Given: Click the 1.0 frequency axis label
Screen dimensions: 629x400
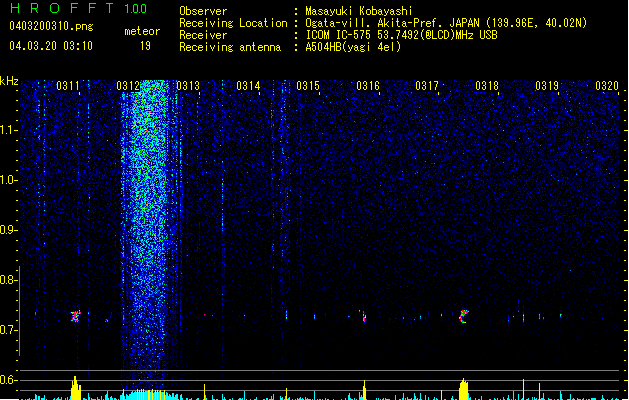Looking at the screenshot, I should (x=8, y=180).
